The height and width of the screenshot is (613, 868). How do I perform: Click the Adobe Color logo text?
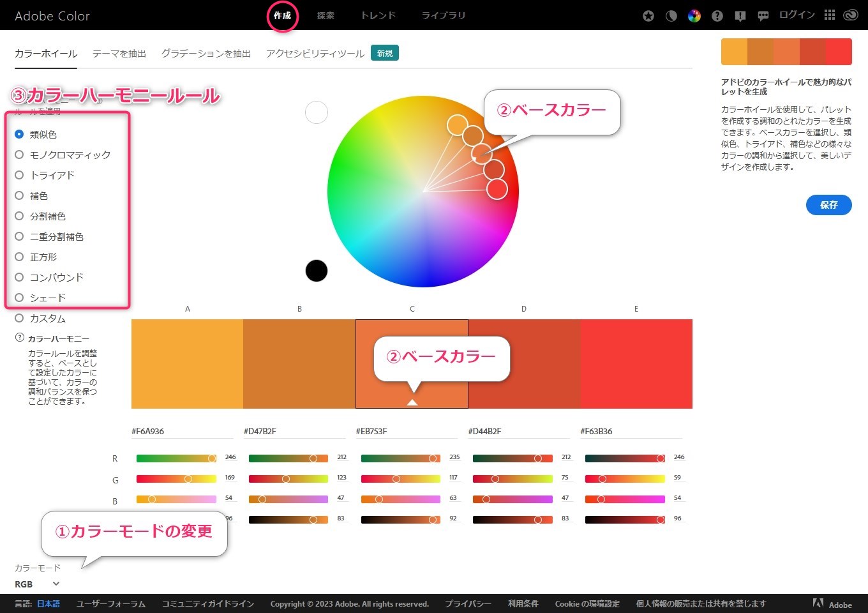coord(52,16)
